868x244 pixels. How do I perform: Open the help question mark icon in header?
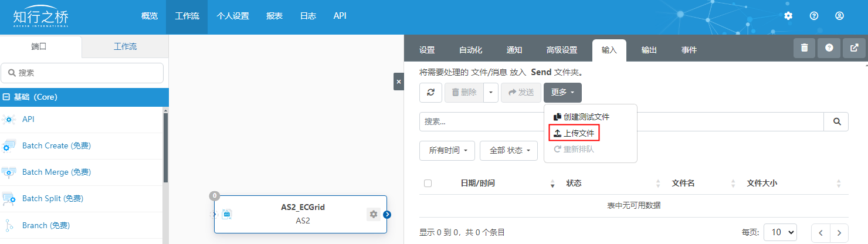coord(814,16)
